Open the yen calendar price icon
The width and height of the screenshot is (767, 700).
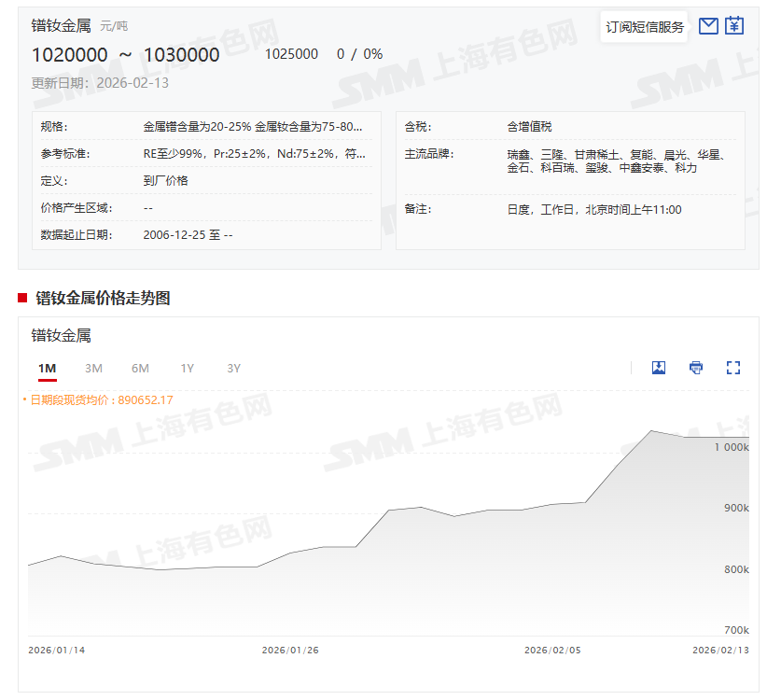tap(734, 26)
